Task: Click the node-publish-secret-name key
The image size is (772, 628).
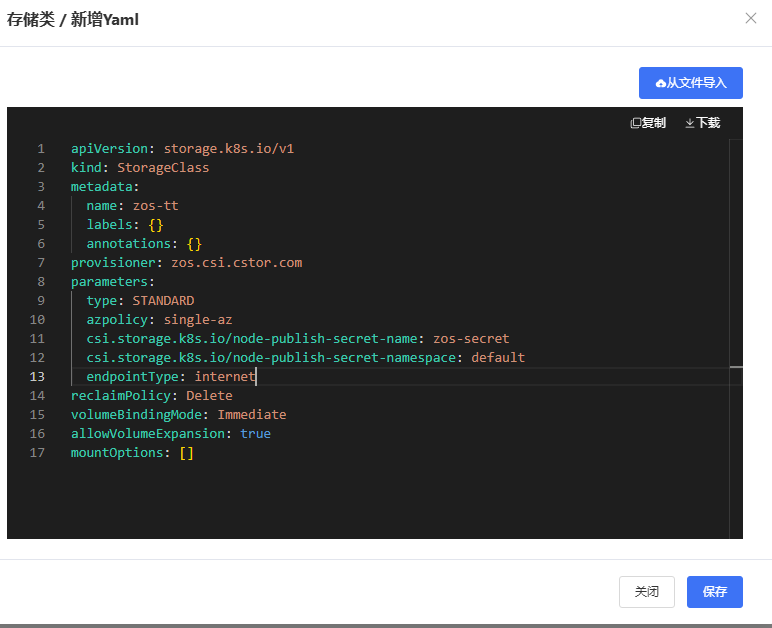Action: [252, 339]
